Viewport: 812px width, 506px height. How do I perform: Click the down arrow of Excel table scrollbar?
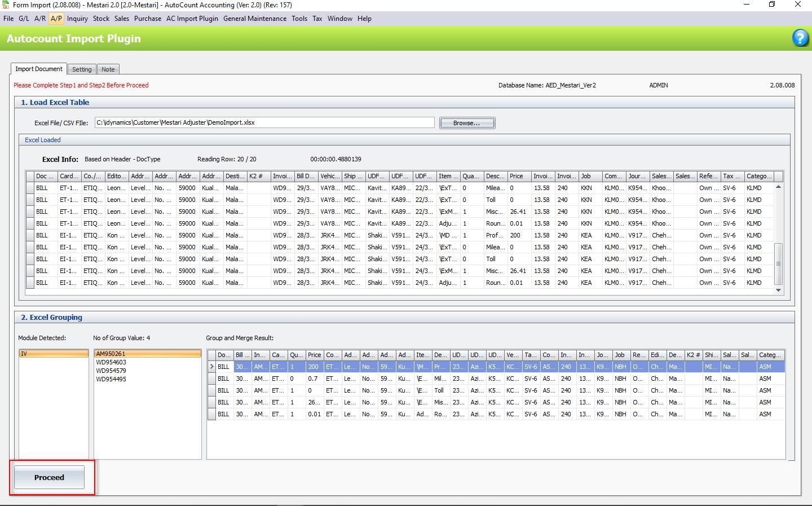(779, 290)
